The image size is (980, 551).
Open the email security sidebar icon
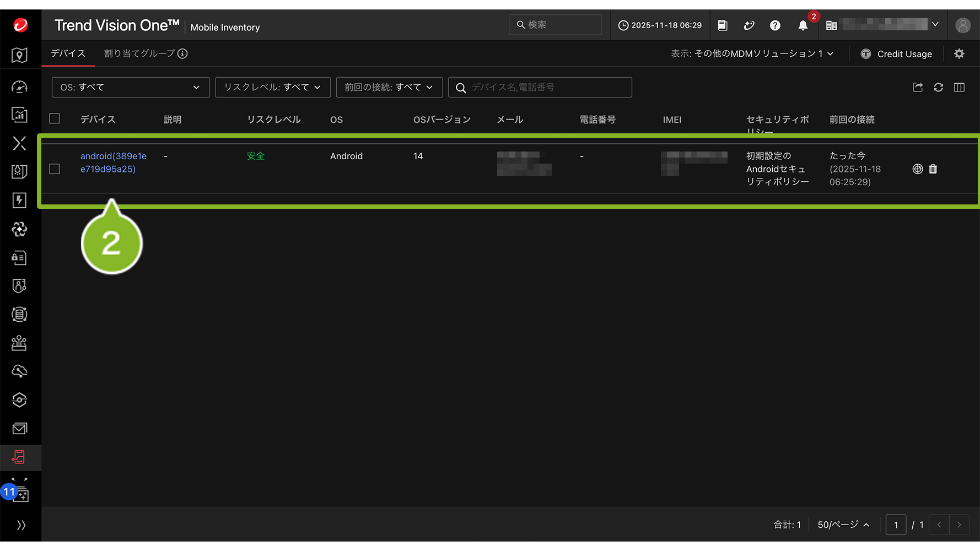click(20, 429)
